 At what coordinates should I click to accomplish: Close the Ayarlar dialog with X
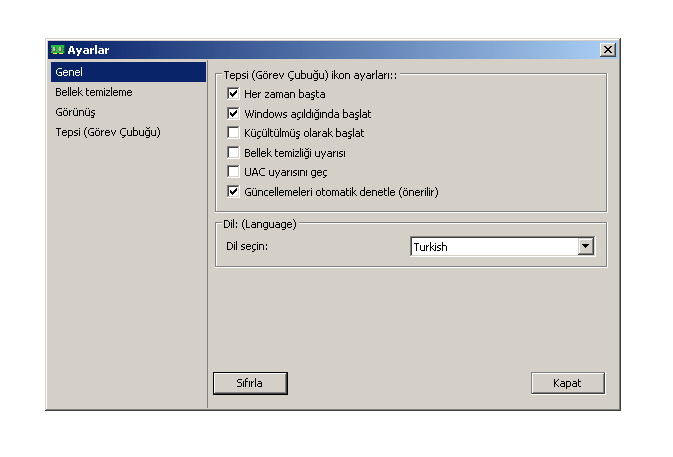607,50
